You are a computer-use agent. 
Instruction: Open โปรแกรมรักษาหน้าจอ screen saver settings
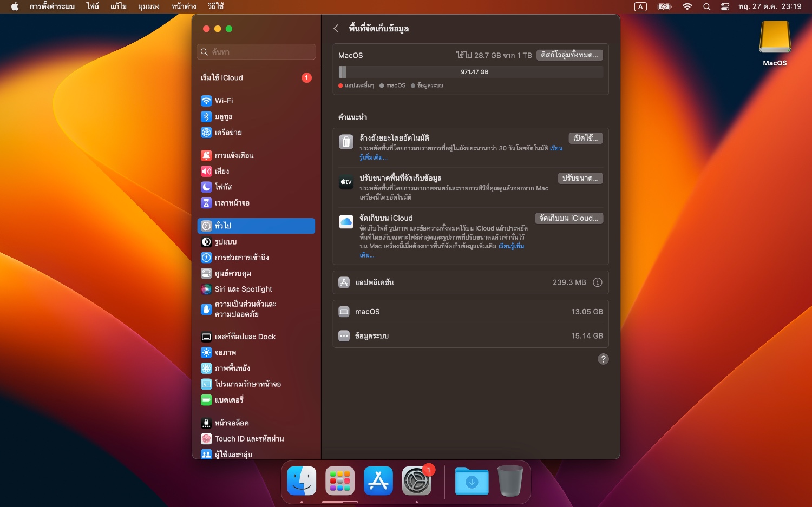(x=256, y=384)
